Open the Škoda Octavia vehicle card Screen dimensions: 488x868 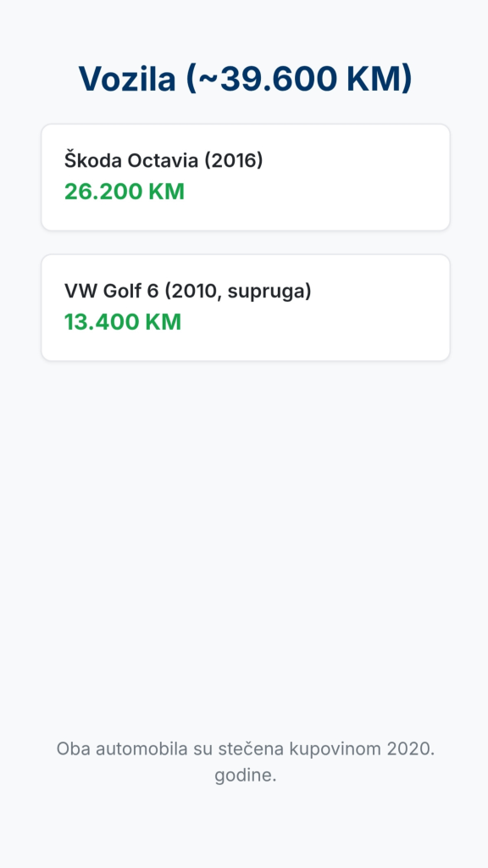[246, 177]
